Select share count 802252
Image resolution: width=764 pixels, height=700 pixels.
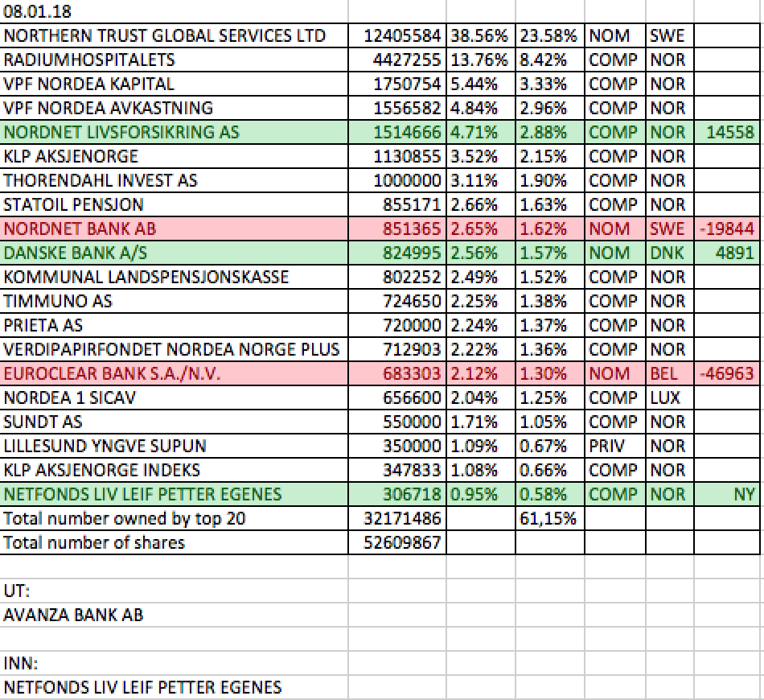tap(397, 277)
